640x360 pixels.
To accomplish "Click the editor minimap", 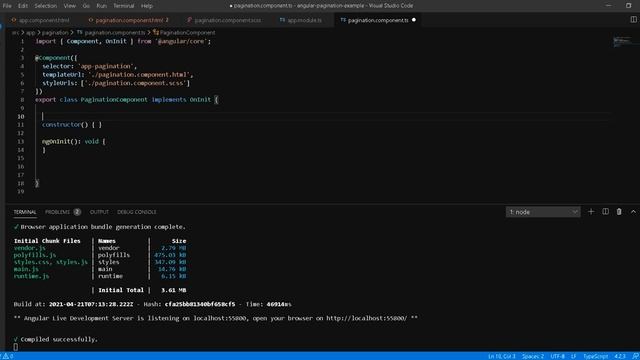I will click(x=624, y=42).
